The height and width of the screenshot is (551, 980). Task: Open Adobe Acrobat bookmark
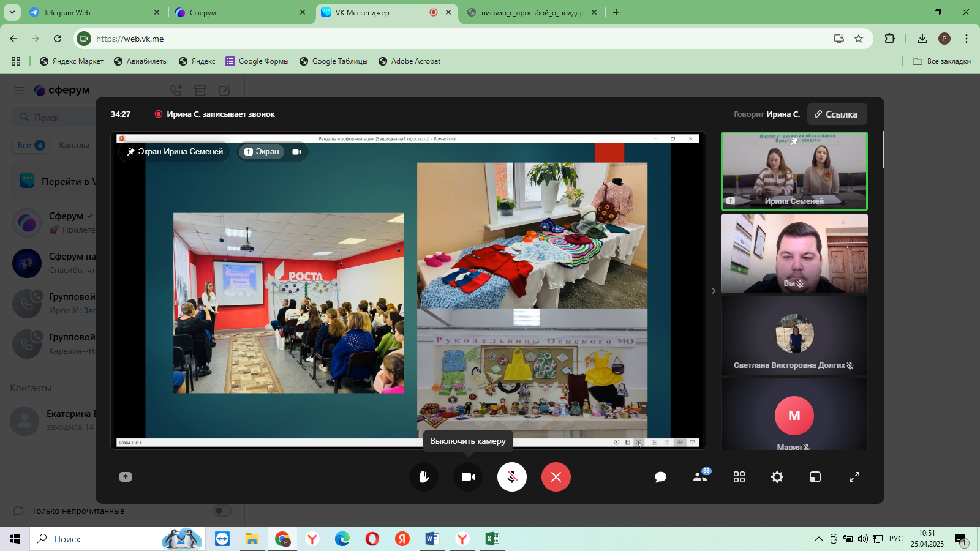pyautogui.click(x=410, y=61)
